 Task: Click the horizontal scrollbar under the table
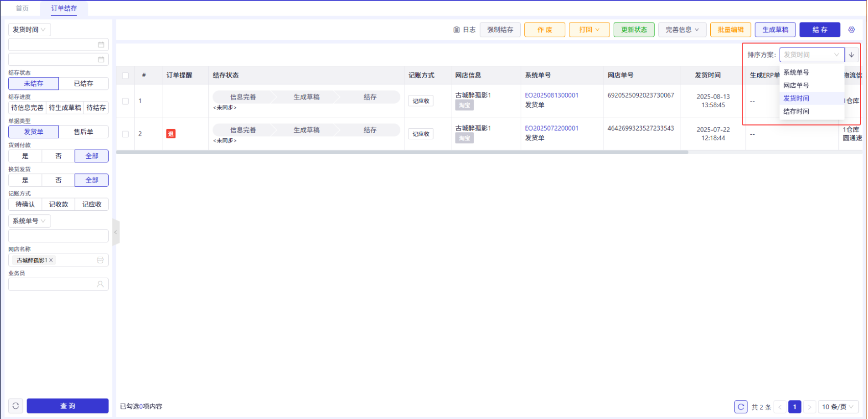402,152
